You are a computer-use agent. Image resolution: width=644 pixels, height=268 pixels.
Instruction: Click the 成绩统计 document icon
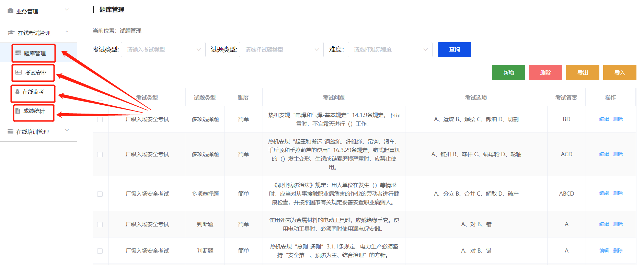pos(18,111)
